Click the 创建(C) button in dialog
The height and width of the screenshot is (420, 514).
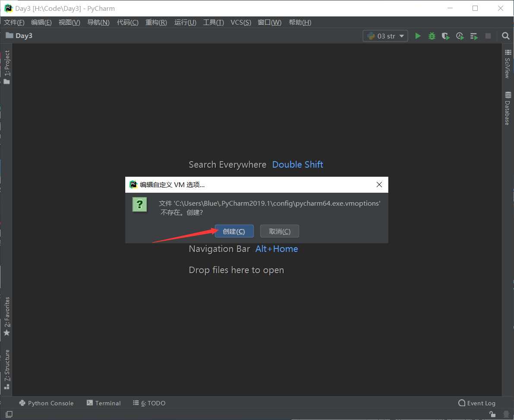(x=234, y=231)
